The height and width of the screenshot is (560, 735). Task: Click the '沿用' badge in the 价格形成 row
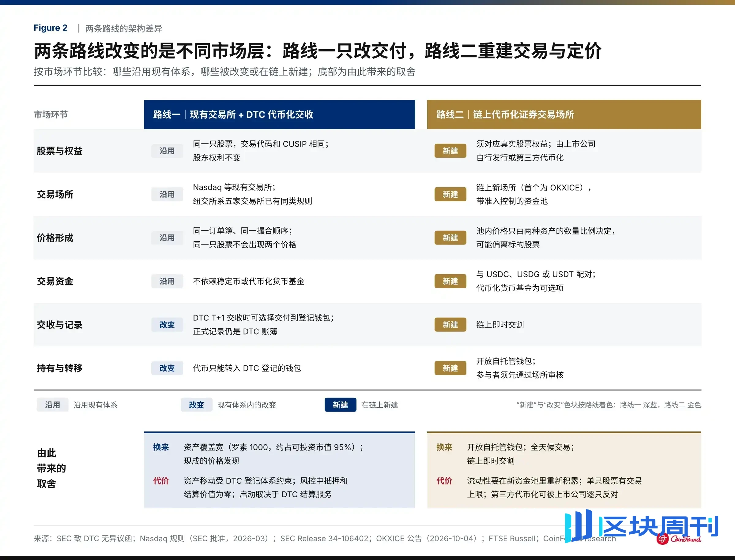pyautogui.click(x=167, y=238)
